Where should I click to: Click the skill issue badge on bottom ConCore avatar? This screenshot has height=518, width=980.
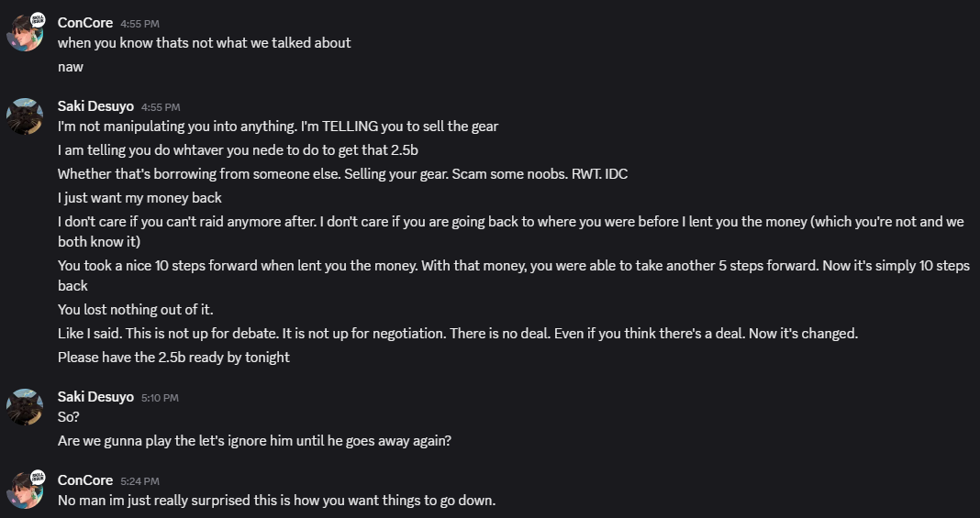pyautogui.click(x=39, y=478)
